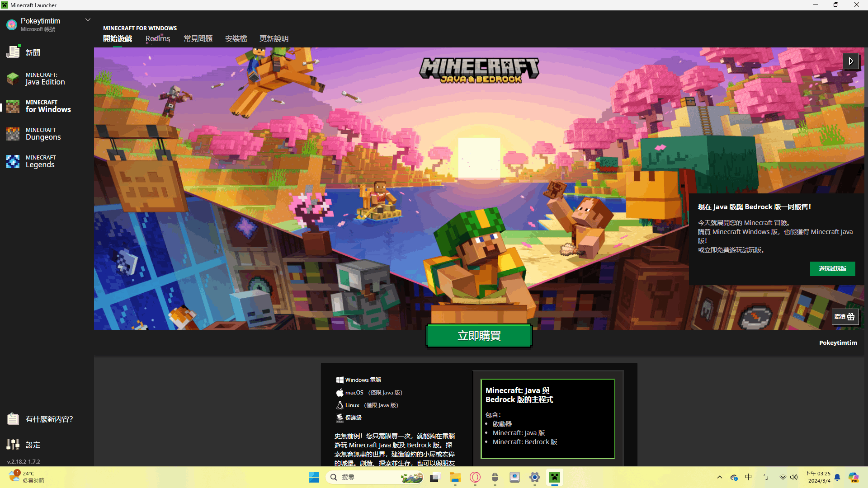Open the What's New clipboard icon
The height and width of the screenshot is (488, 868).
click(13, 419)
